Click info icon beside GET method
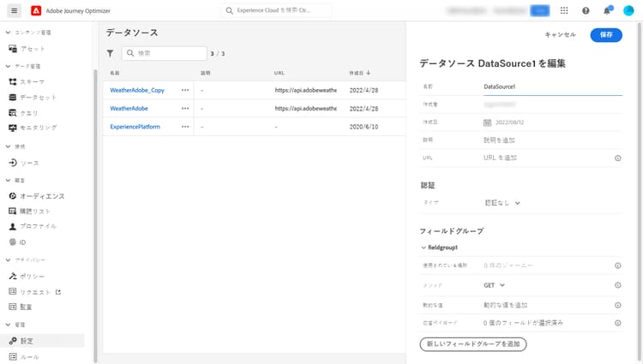Screen dimensions: 643x364 617,285
